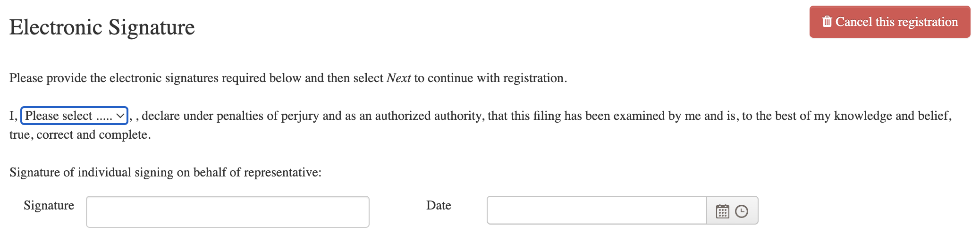Click the italic word 'Next' in instructions
This screenshot has width=980, height=251.
point(398,78)
